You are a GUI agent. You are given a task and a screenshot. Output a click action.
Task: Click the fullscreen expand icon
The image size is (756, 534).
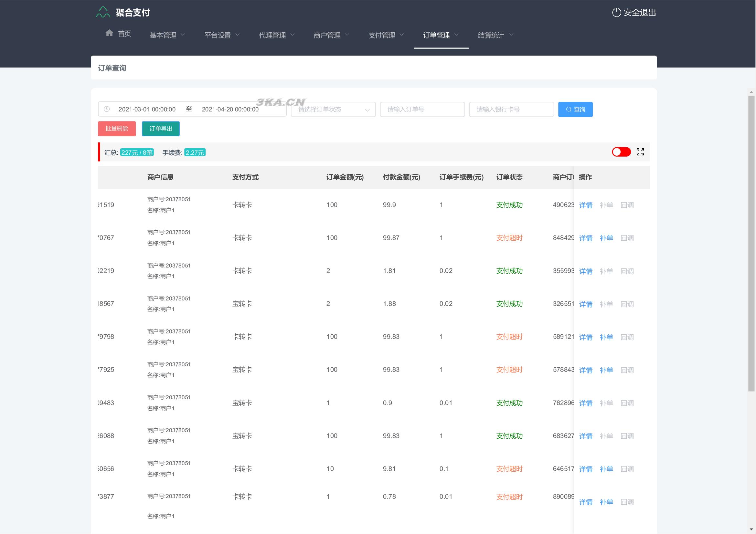[640, 152]
